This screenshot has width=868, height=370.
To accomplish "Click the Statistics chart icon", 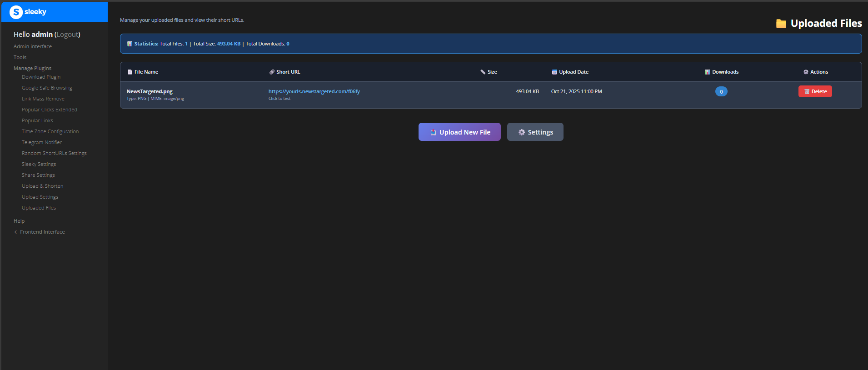I will [x=130, y=44].
